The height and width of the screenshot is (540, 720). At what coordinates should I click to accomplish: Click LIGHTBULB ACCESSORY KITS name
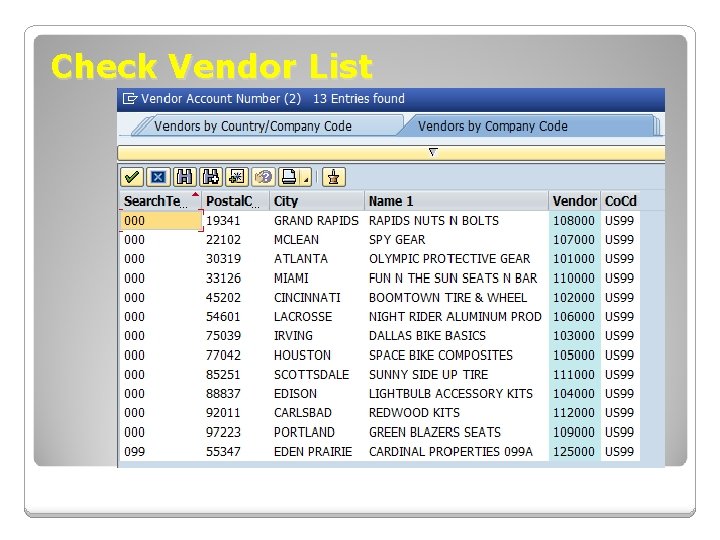coord(450,394)
